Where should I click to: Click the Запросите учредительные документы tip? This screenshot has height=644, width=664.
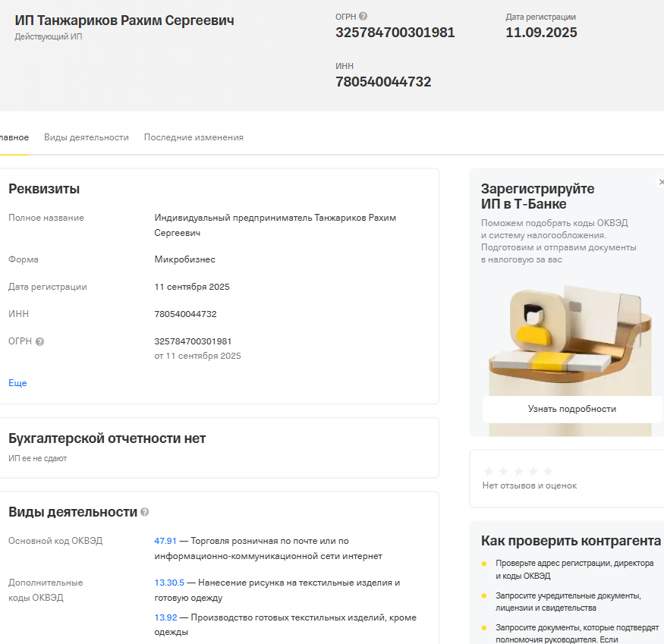pyautogui.click(x=568, y=602)
